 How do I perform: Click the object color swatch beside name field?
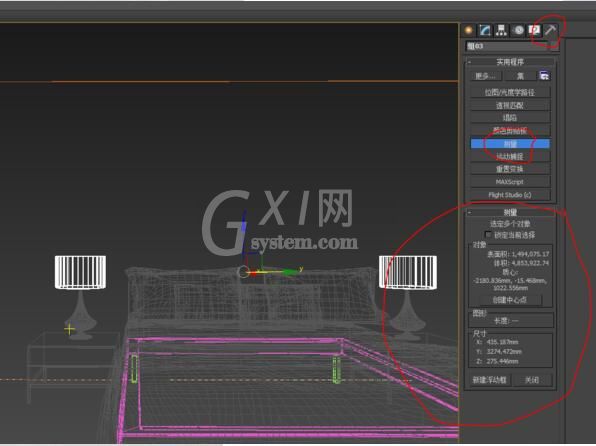point(555,46)
